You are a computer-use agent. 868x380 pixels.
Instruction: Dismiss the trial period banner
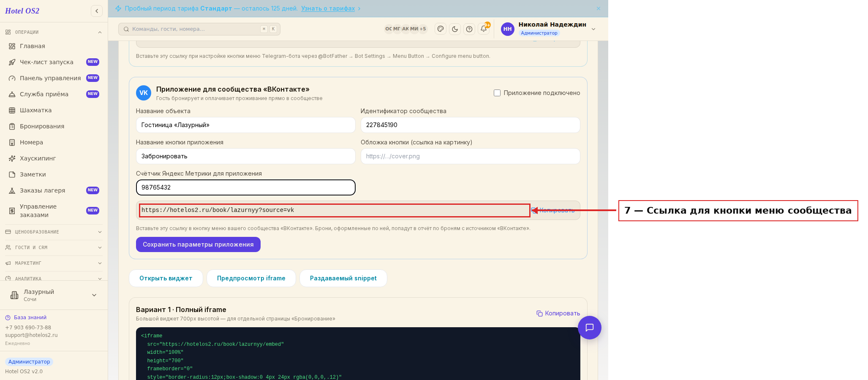(x=599, y=8)
